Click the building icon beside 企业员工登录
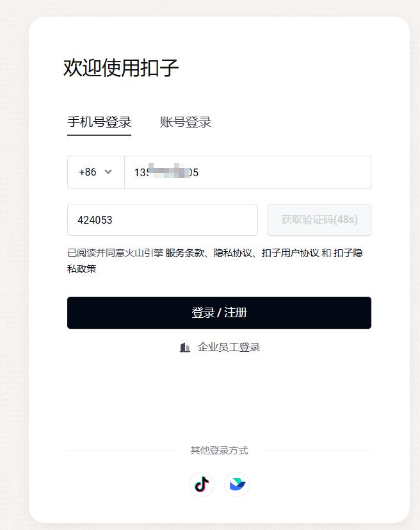420x530 pixels. (184, 347)
